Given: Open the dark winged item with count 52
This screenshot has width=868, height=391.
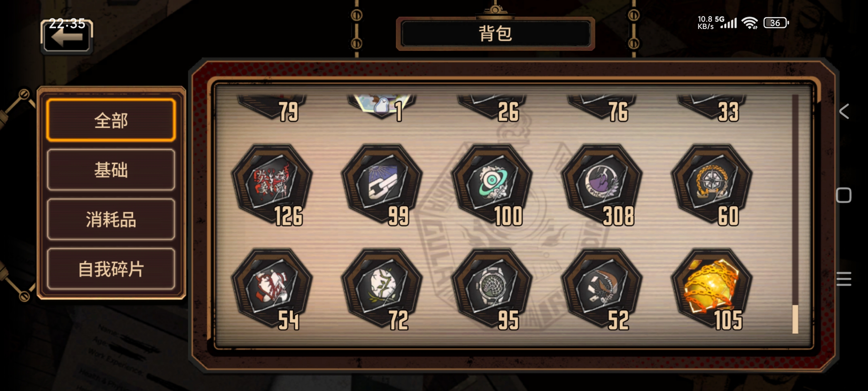Looking at the screenshot, I should tap(602, 288).
